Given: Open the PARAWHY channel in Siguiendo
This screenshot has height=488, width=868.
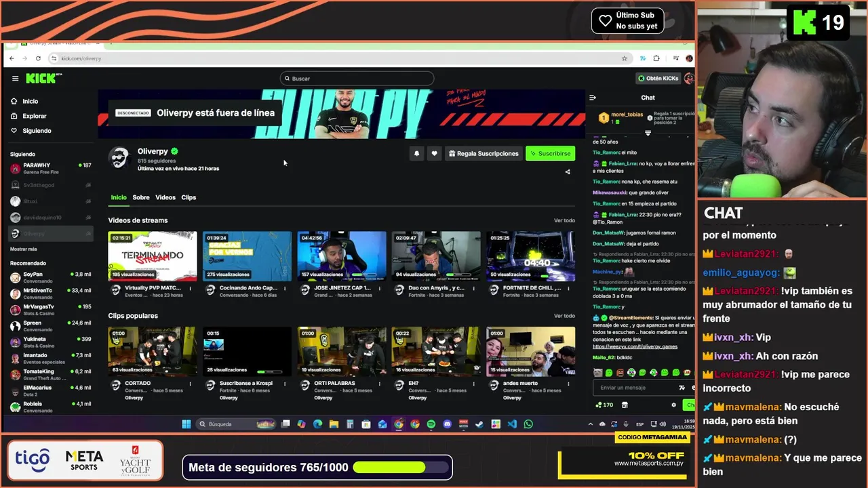Looking at the screenshot, I should pos(50,168).
